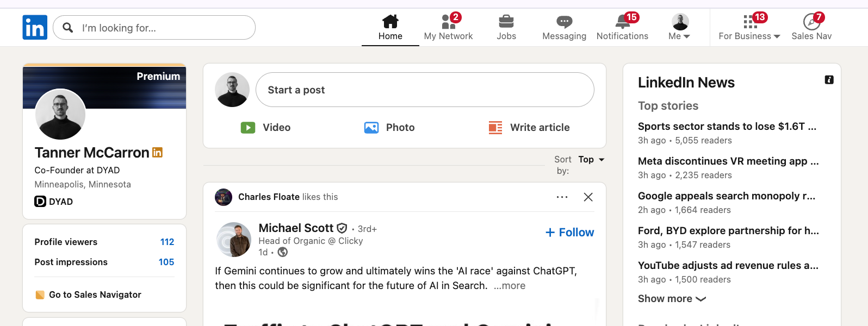Change feed sort order from Top

click(x=591, y=160)
